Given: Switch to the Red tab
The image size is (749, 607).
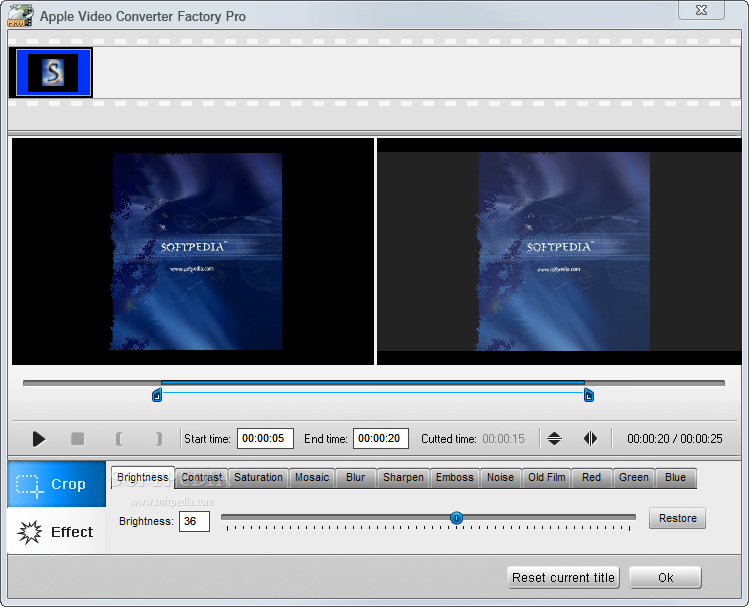Looking at the screenshot, I should (591, 477).
